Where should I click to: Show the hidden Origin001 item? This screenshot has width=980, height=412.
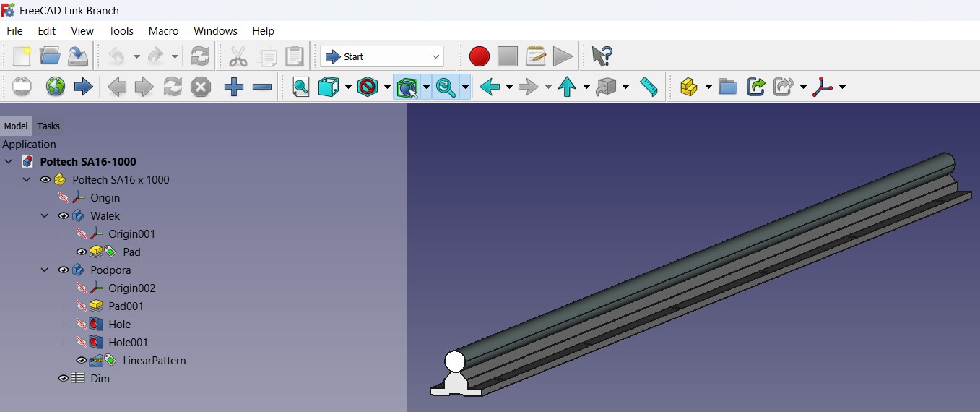(x=82, y=233)
